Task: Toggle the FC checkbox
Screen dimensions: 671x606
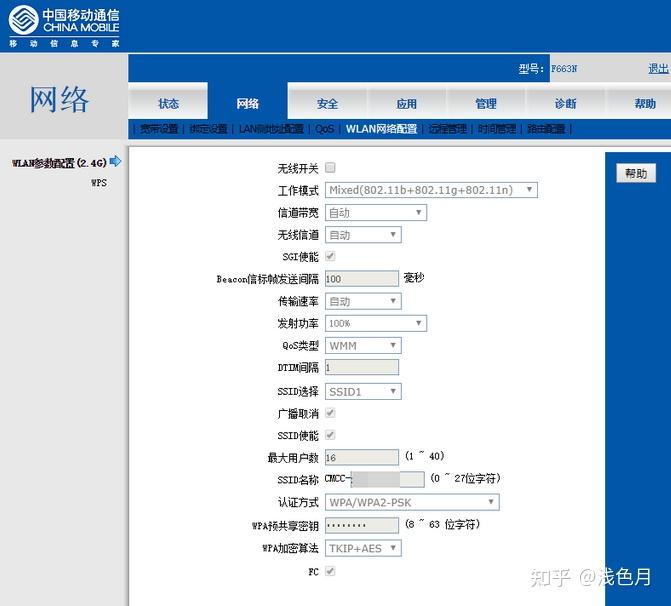Action: click(330, 571)
